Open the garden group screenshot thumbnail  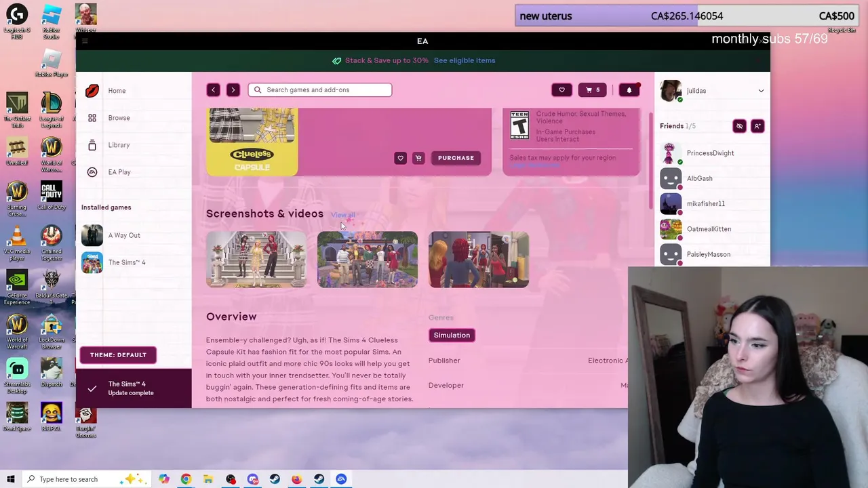[368, 260]
